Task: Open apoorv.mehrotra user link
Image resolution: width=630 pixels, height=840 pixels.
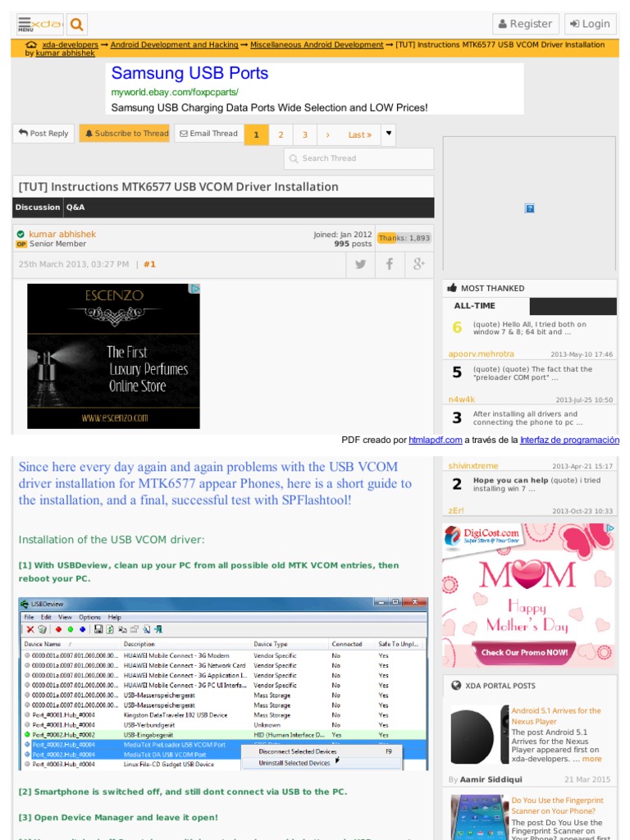Action: [481, 354]
